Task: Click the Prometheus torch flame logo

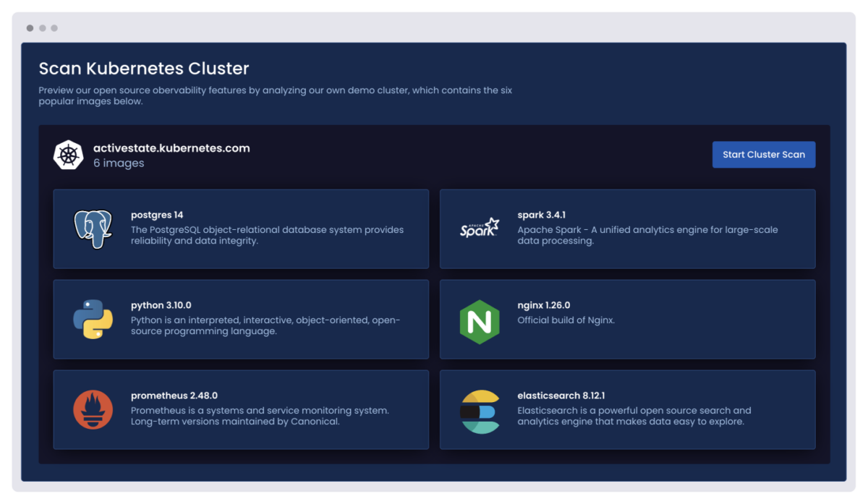Action: click(93, 409)
